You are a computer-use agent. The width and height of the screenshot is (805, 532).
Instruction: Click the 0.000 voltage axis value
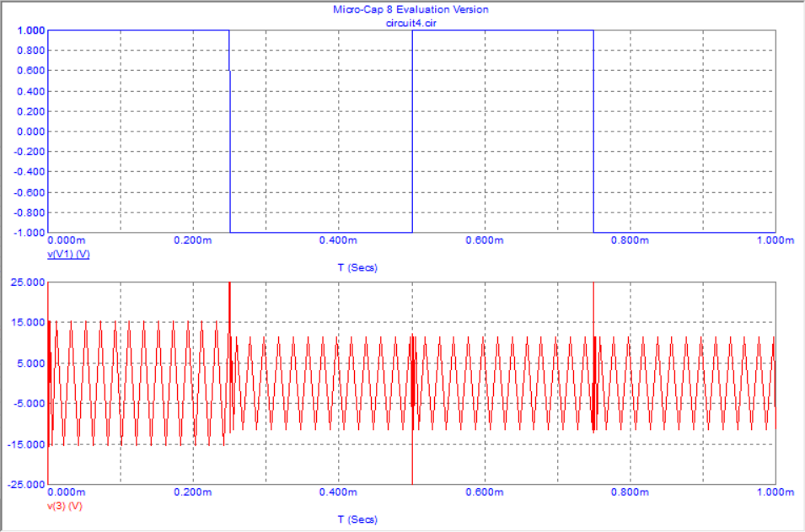[31, 132]
